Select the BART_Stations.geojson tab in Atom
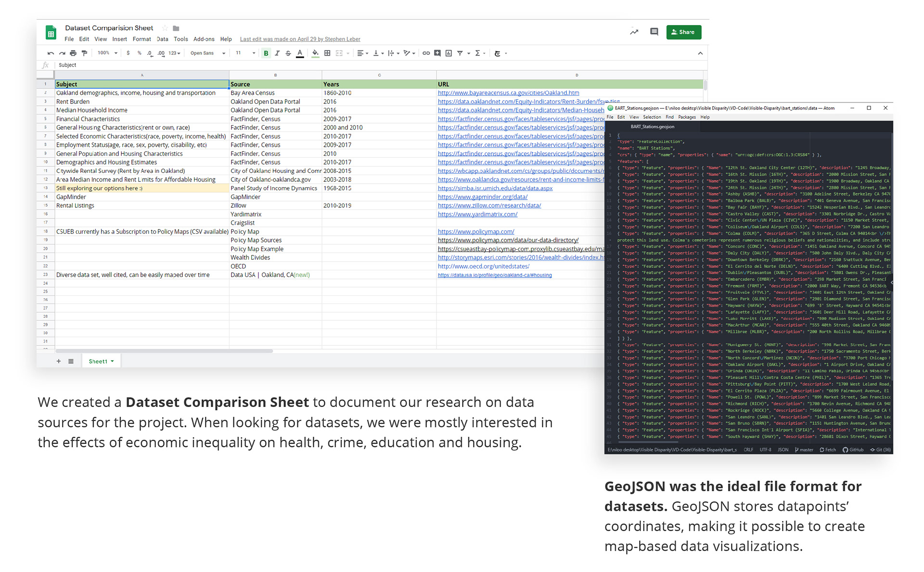Image resolution: width=924 pixels, height=572 pixels. point(652,127)
